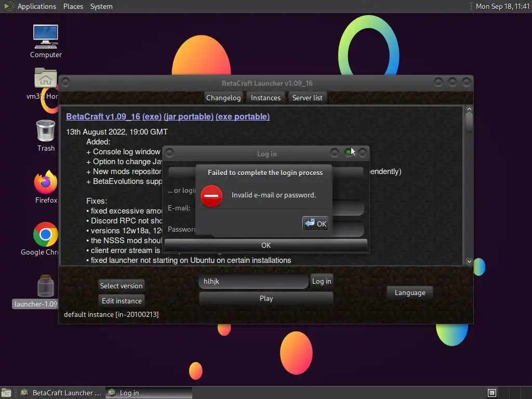Click the Log in button beside username
The image size is (532, 399).
point(321,281)
